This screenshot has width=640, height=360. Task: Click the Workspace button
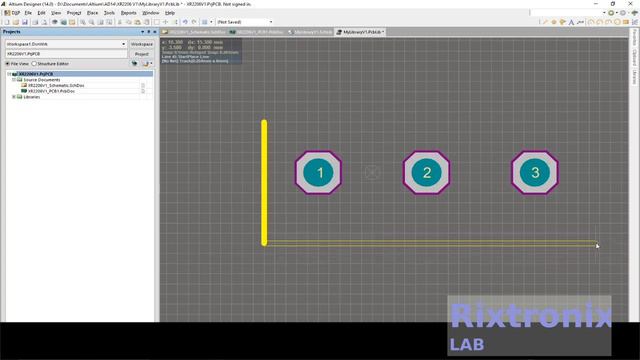pos(142,44)
